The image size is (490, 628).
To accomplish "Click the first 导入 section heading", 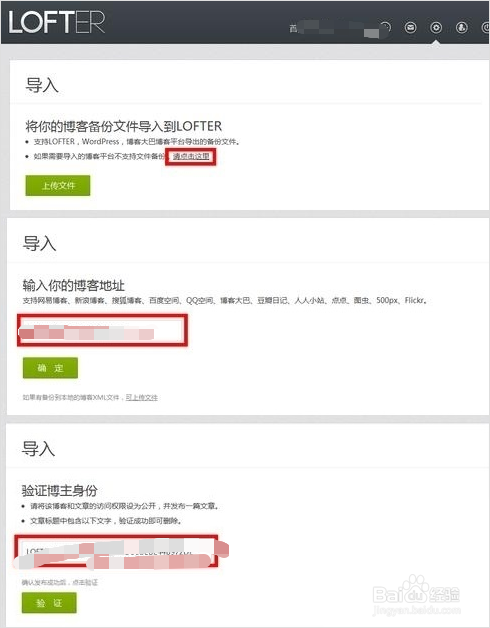I will [42, 85].
